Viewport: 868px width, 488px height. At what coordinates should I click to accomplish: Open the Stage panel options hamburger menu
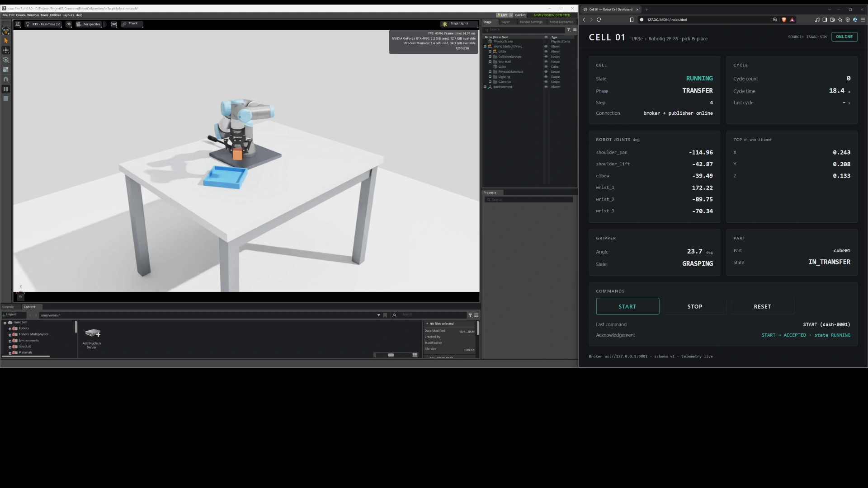[575, 30]
